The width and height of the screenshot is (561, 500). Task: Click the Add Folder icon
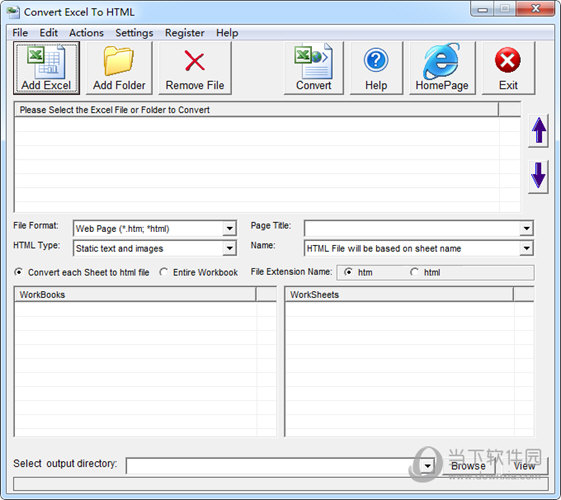coord(118,61)
